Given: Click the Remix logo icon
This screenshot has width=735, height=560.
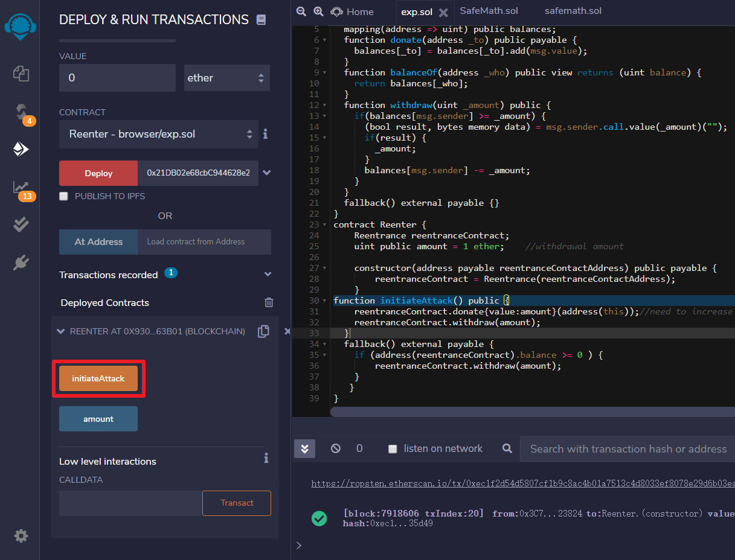Looking at the screenshot, I should (20, 26).
